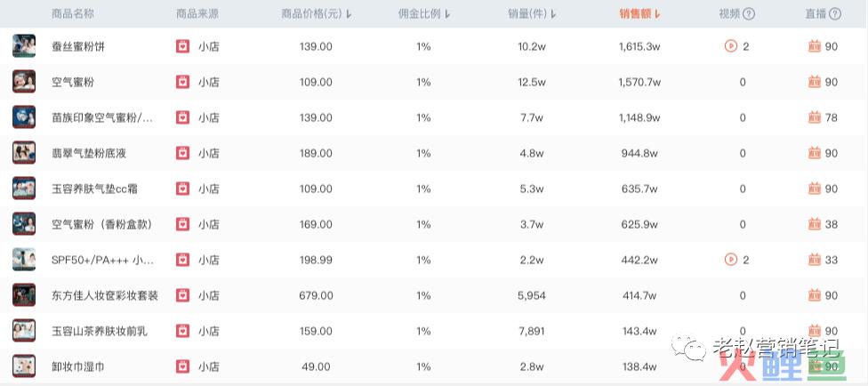Click 直播 live icon in 空气蜜粉（香粉盒款） row
868x386 pixels.
coord(815,224)
